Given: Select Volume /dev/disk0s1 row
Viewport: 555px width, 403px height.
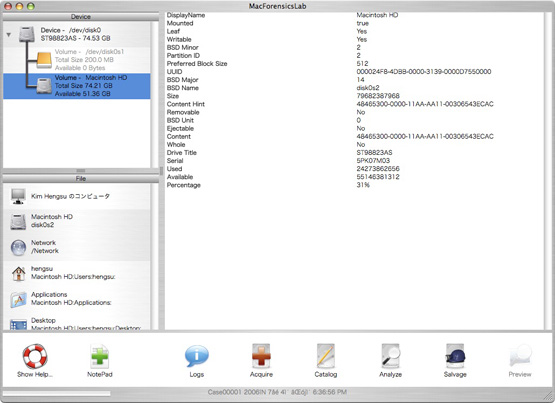Looking at the screenshot, I should [76, 60].
